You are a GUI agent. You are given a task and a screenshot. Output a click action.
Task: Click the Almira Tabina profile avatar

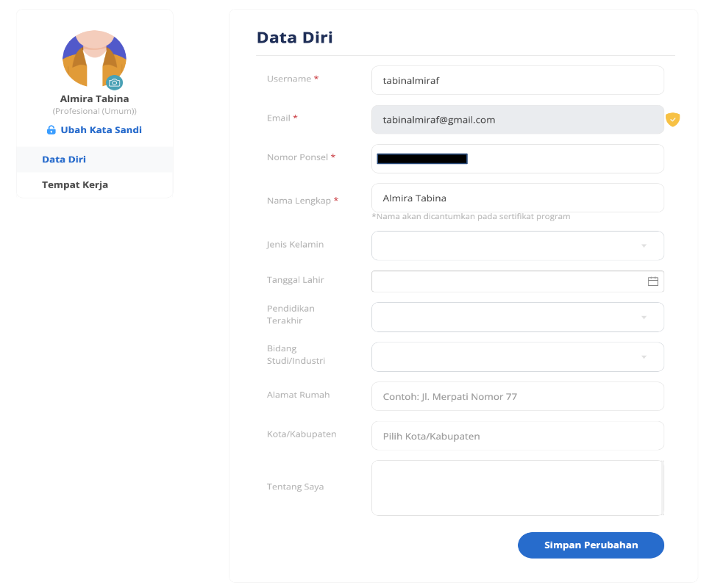[x=94, y=58]
